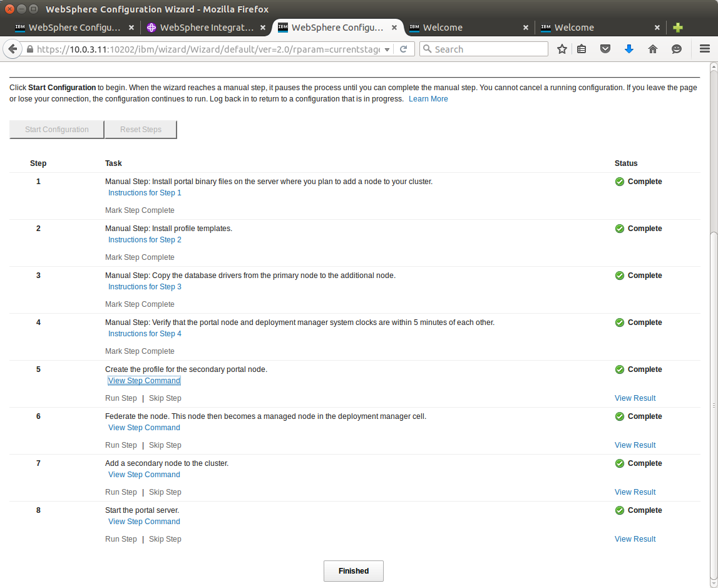Viewport: 718px width, 588px height.
Task: Click the Start Configuration button
Action: (57, 130)
